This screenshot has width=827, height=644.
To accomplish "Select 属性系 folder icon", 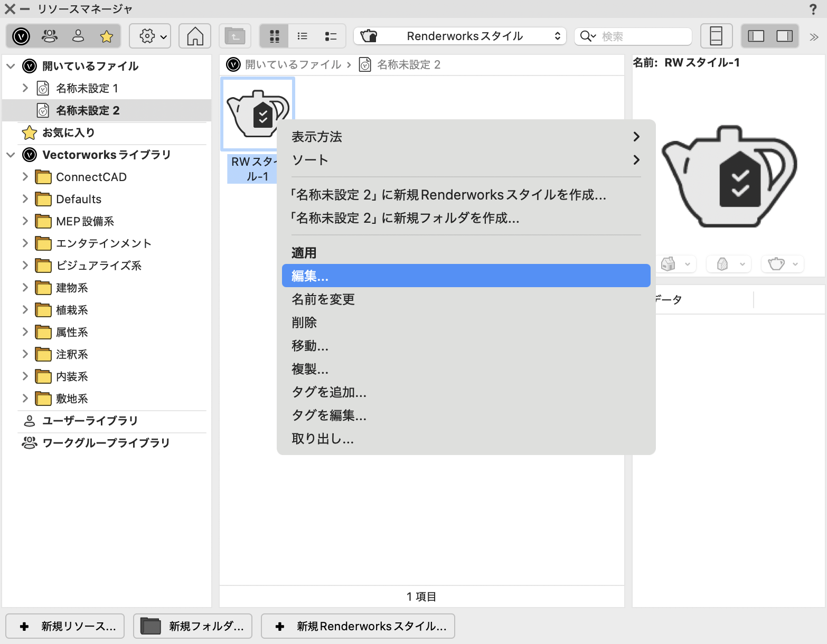I will tap(43, 332).
